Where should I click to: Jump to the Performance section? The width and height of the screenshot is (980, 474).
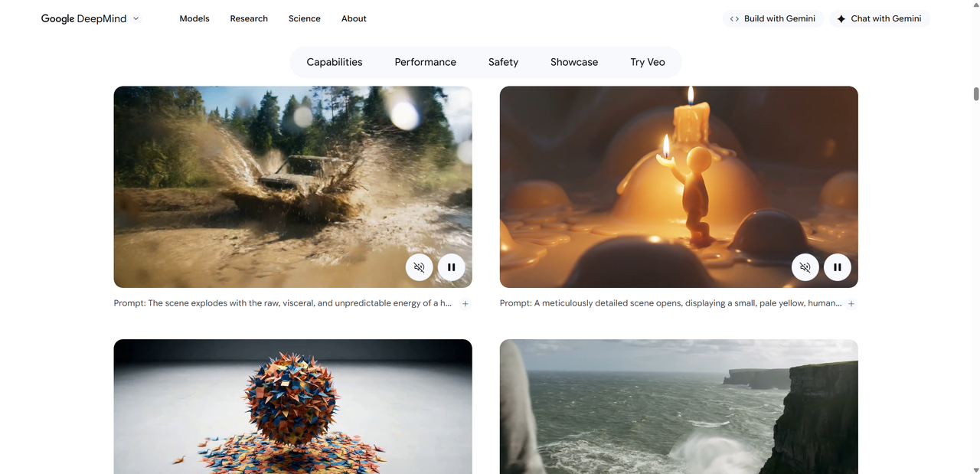[425, 62]
